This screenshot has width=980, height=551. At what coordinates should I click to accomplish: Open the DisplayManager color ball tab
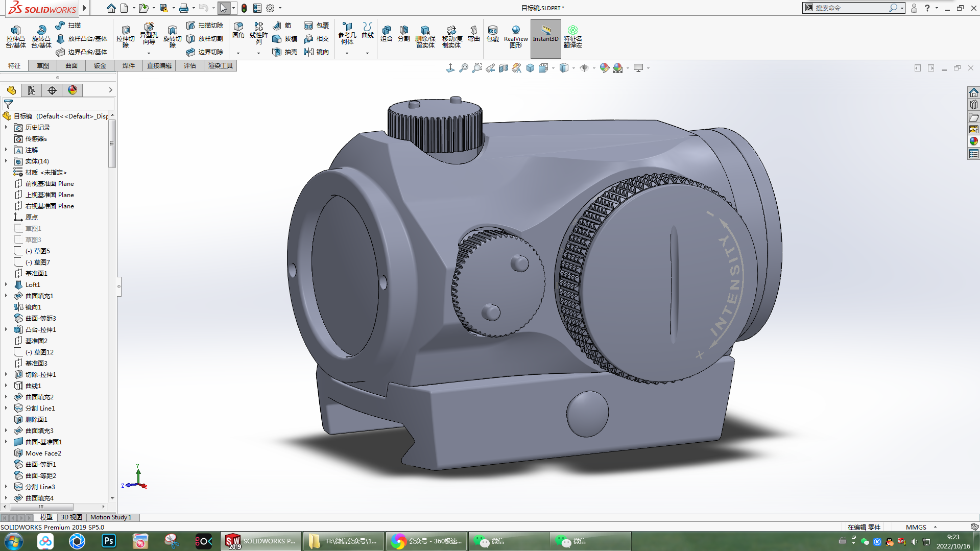coord(73,90)
